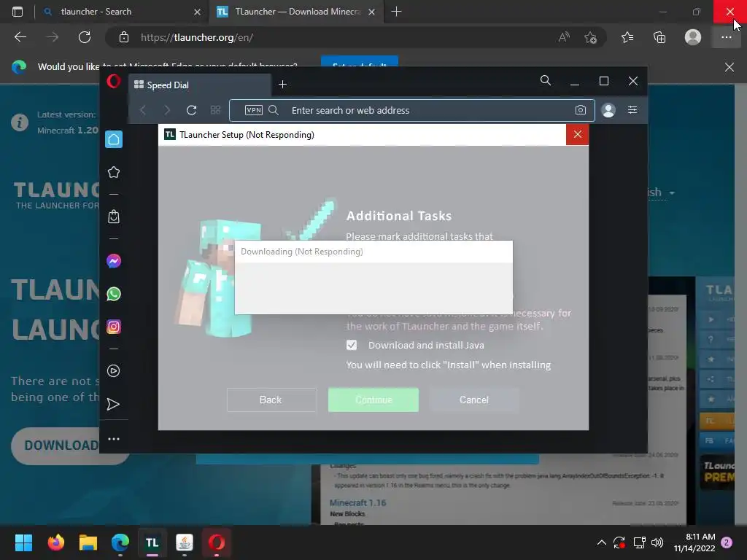The height and width of the screenshot is (560, 747).
Task: Open WhatsApp in Opera sidebar
Action: (113, 294)
